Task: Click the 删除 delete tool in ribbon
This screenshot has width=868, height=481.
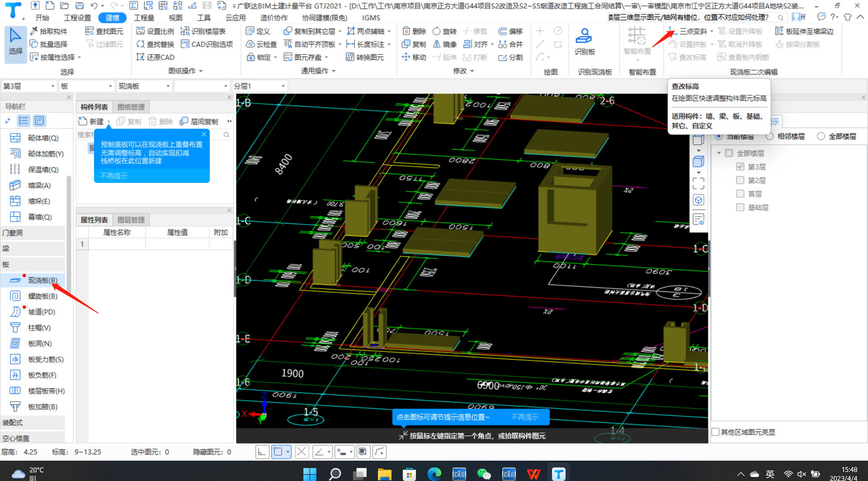Action: pyautogui.click(x=414, y=31)
